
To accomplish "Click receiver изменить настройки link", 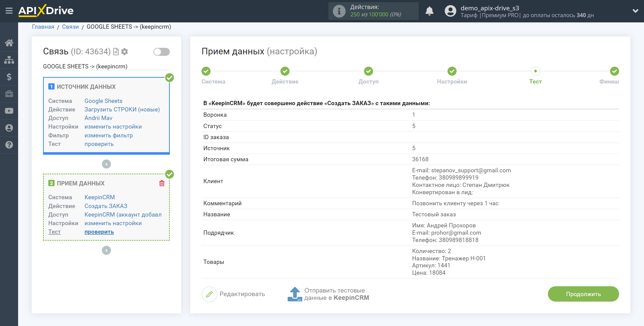I will click(x=113, y=223).
